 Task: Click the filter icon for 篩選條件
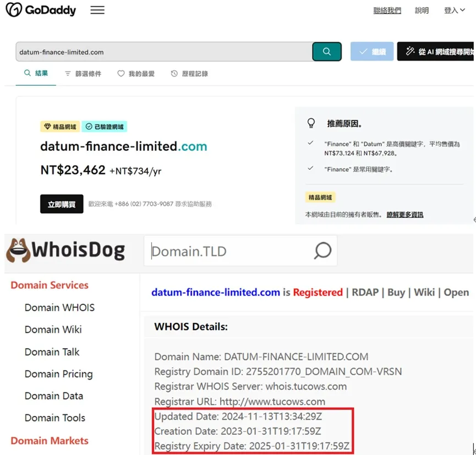coord(68,74)
